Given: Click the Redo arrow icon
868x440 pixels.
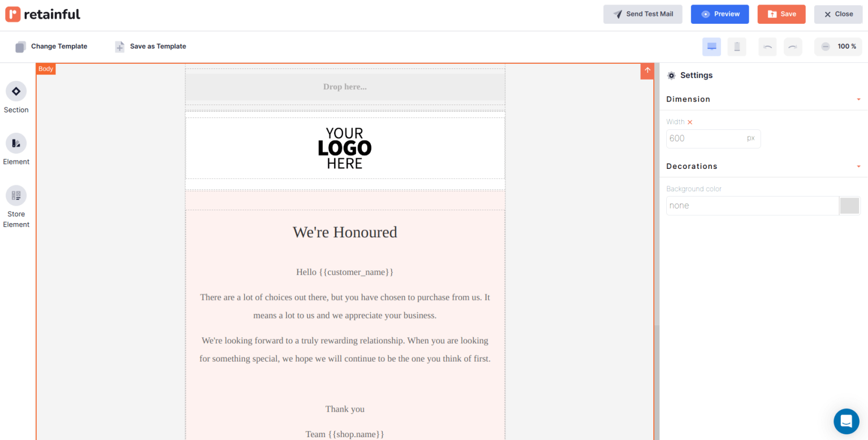Looking at the screenshot, I should (x=793, y=47).
